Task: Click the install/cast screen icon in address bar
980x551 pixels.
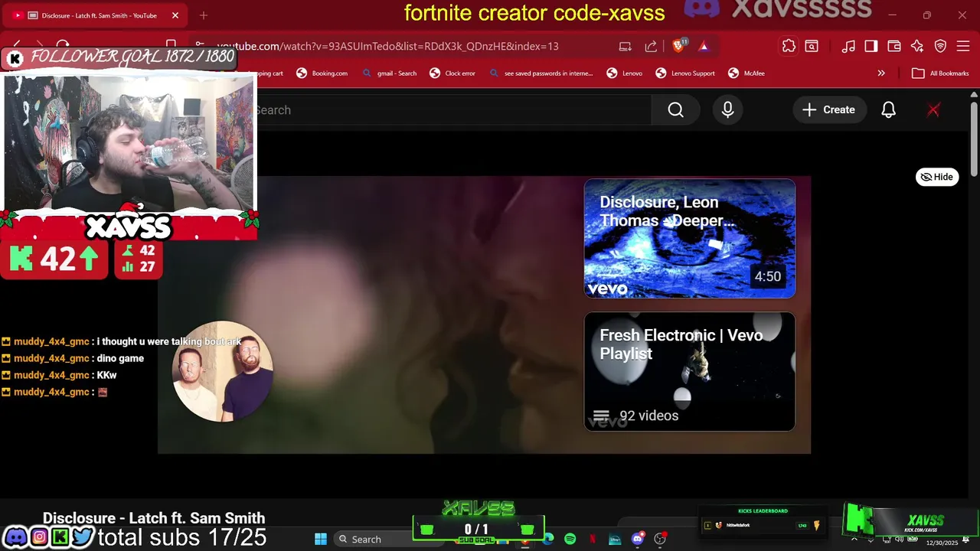Action: [x=626, y=46]
